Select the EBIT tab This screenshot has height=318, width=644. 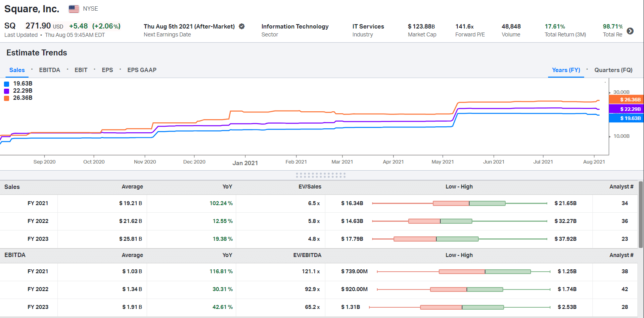pos(81,70)
